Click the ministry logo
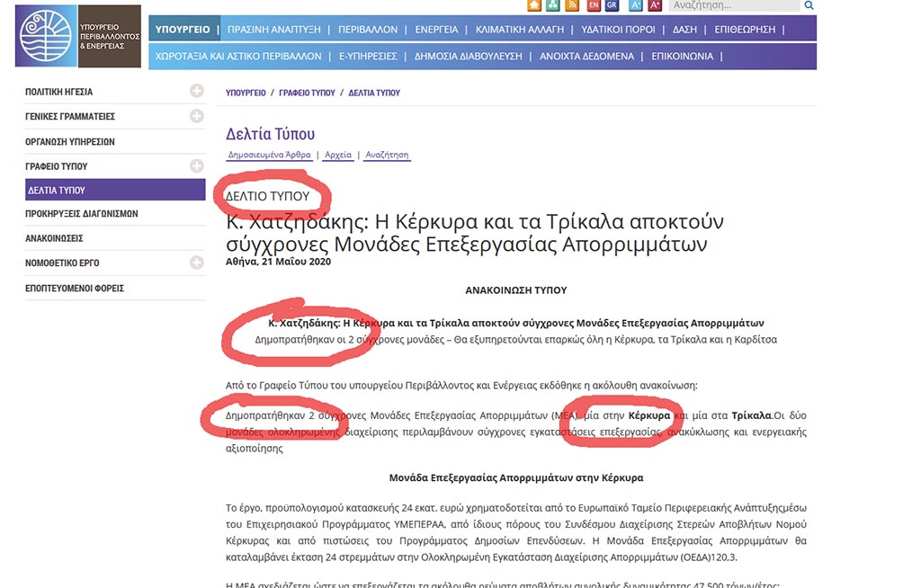Image resolution: width=921 pixels, height=588 pixels. 77,36
